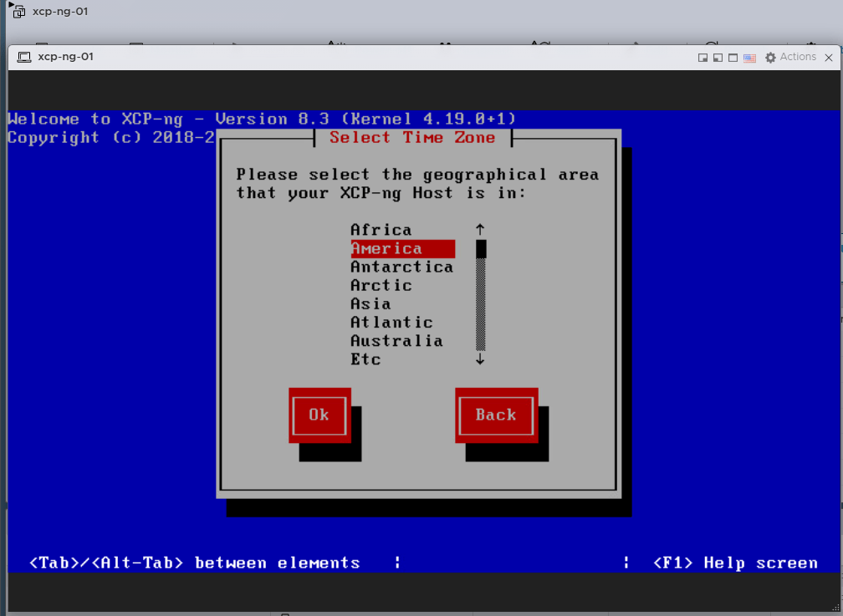Select the medium console size icon
Screen dimensions: 843x616
pyautogui.click(x=718, y=58)
